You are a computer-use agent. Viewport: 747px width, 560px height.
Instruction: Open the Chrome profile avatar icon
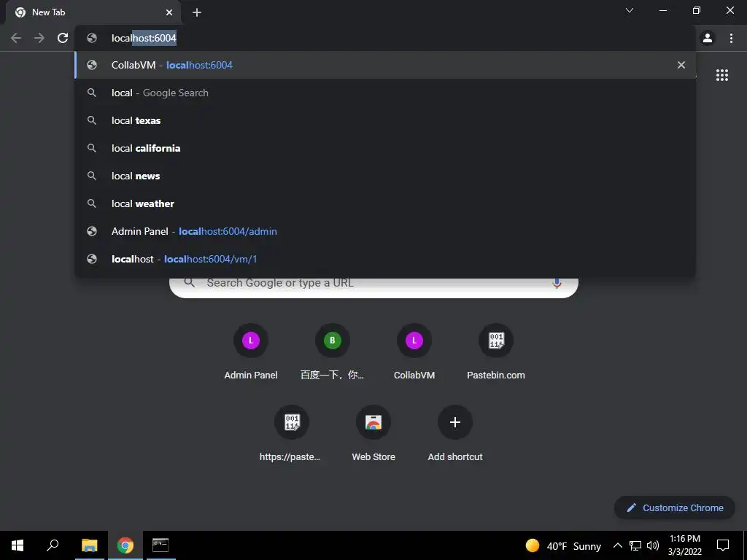pos(708,38)
